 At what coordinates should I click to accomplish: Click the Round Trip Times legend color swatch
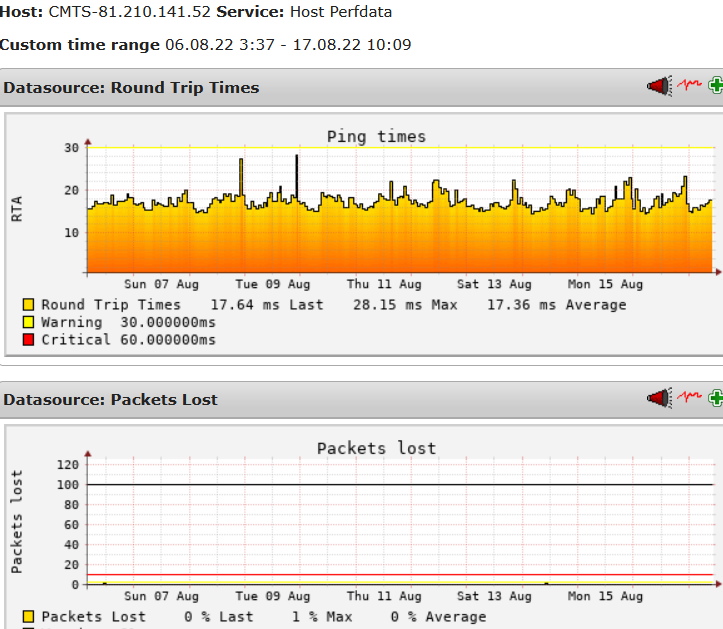tap(29, 304)
